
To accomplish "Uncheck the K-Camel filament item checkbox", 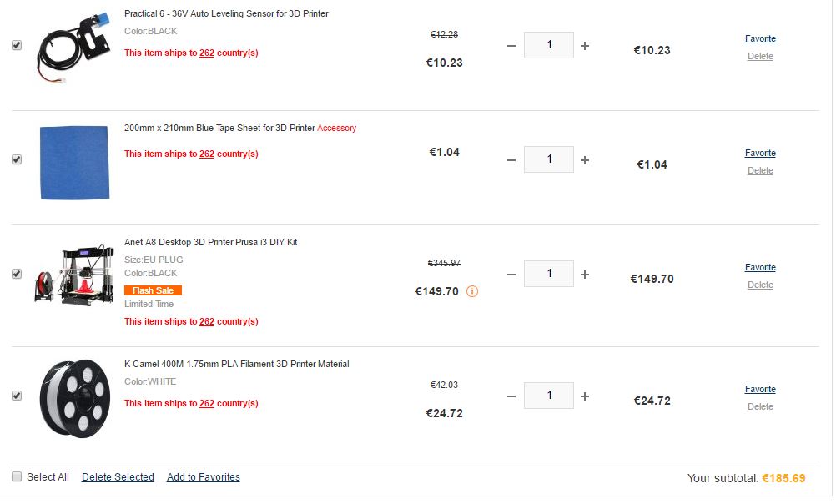I will tap(17, 396).
